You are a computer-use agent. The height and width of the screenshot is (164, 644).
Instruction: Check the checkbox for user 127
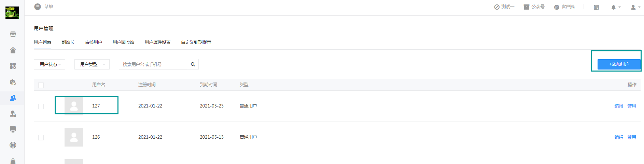click(41, 106)
